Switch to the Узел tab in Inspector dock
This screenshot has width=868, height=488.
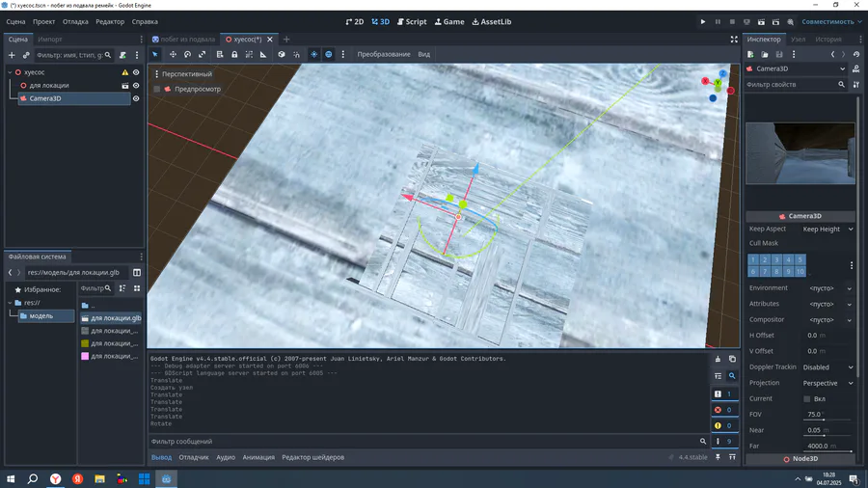coord(798,40)
